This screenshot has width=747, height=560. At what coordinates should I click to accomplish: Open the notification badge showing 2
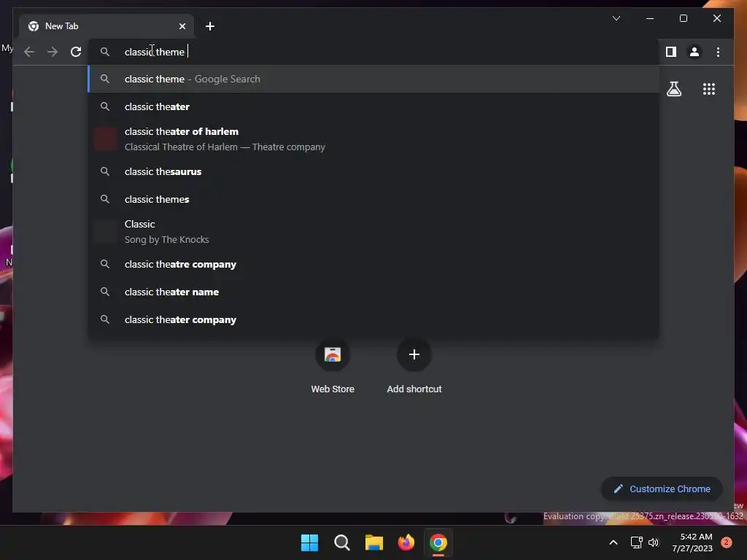coord(727,542)
